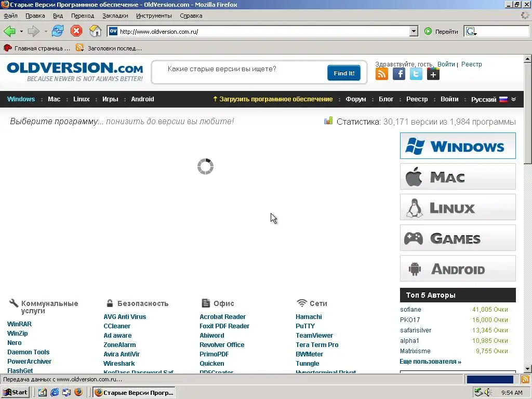Viewport: 532px width, 399px height.
Task: Click the plus share icon in header
Action: pos(433,74)
